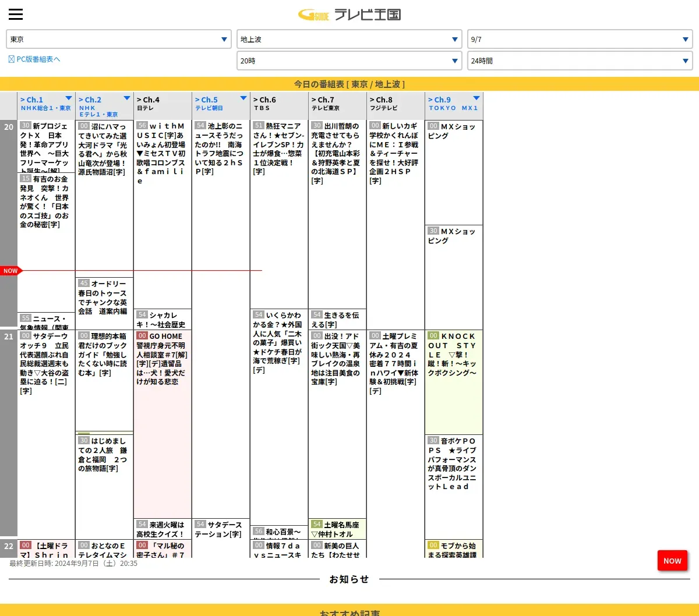Expand the Ch.9 TOKYO MX1 column arrow

476,98
